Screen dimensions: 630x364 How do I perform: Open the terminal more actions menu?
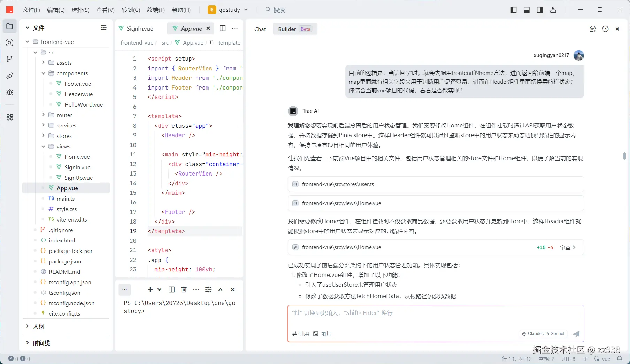[x=196, y=289]
